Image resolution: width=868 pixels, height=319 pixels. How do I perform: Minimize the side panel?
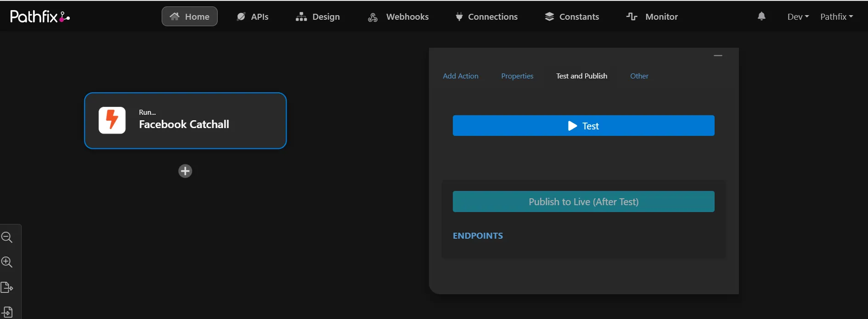[x=718, y=56]
